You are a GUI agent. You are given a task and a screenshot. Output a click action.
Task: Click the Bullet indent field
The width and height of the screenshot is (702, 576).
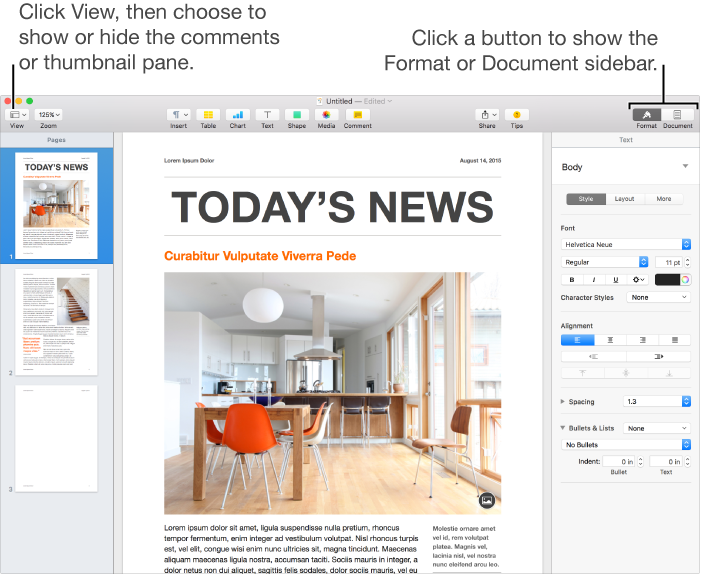point(619,461)
